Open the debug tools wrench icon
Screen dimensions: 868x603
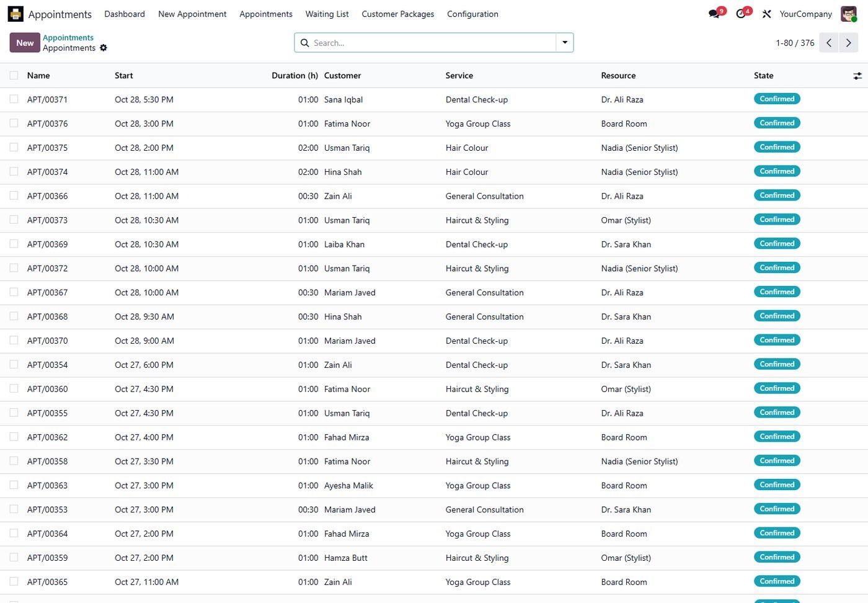767,14
